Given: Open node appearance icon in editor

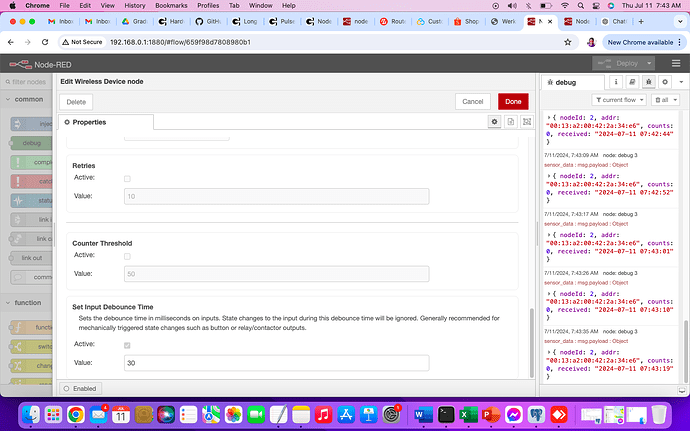Looking at the screenshot, I should 526,121.
